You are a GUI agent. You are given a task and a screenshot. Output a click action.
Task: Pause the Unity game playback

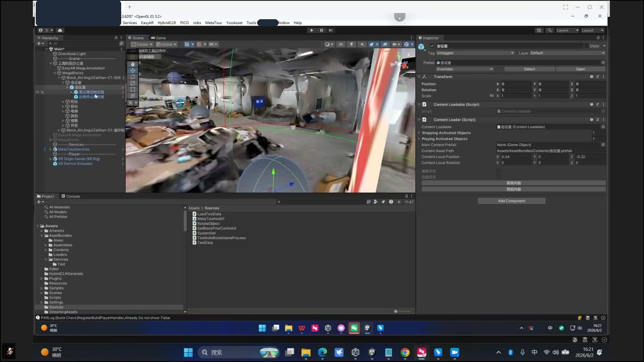tap(321, 30)
